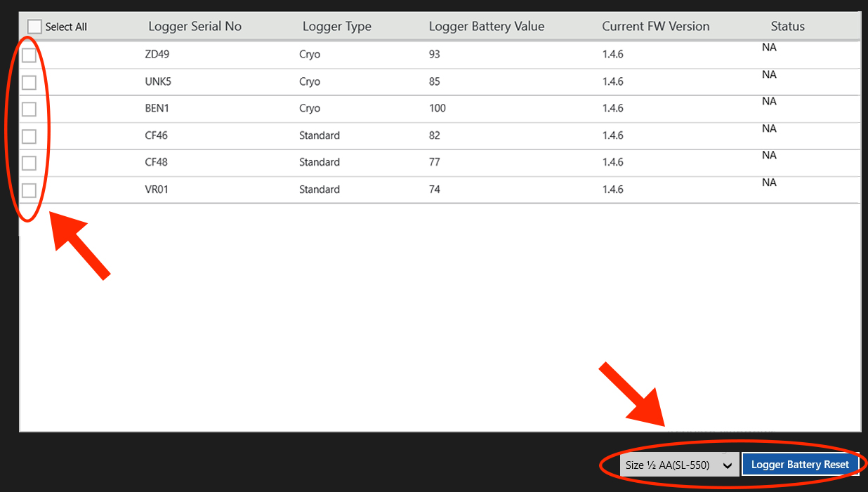Tick the checkbox for logger ZD49

coord(29,55)
